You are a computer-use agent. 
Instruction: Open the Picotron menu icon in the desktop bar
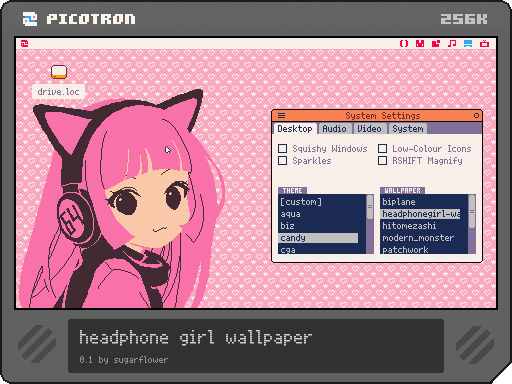25,43
